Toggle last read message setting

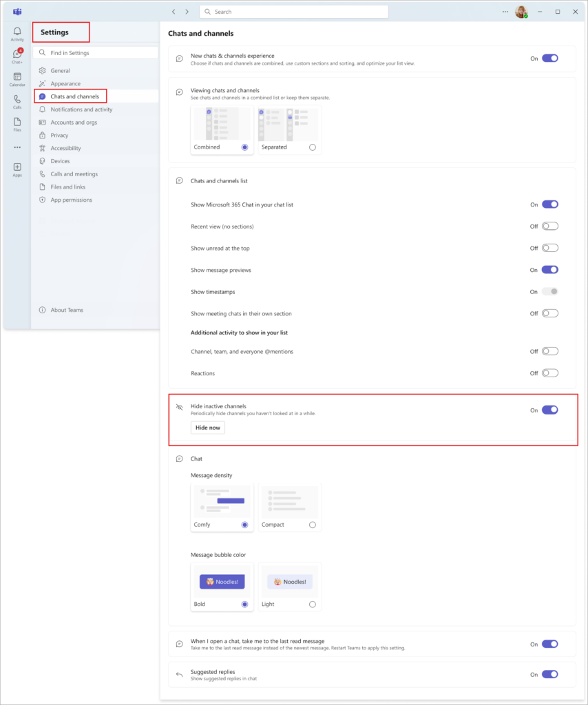coord(550,644)
